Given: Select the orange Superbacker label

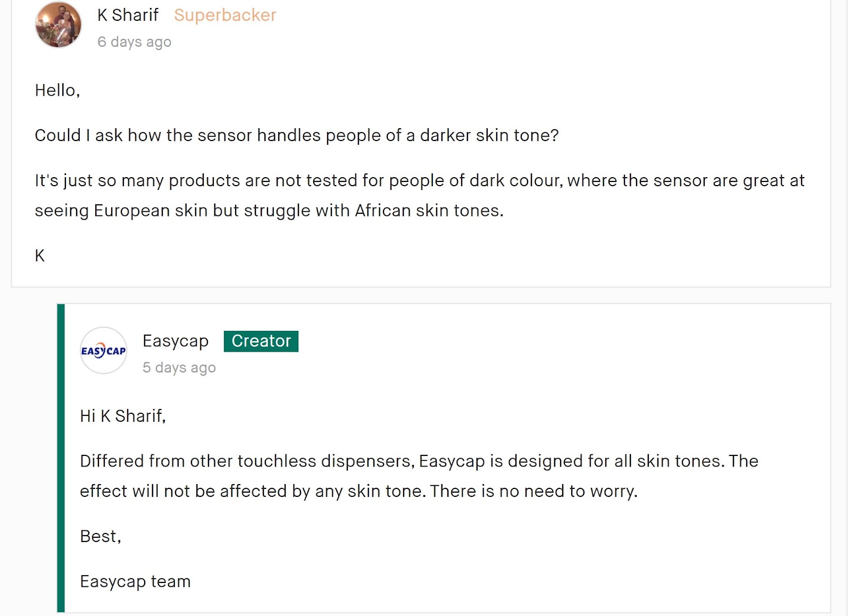Looking at the screenshot, I should pos(225,15).
